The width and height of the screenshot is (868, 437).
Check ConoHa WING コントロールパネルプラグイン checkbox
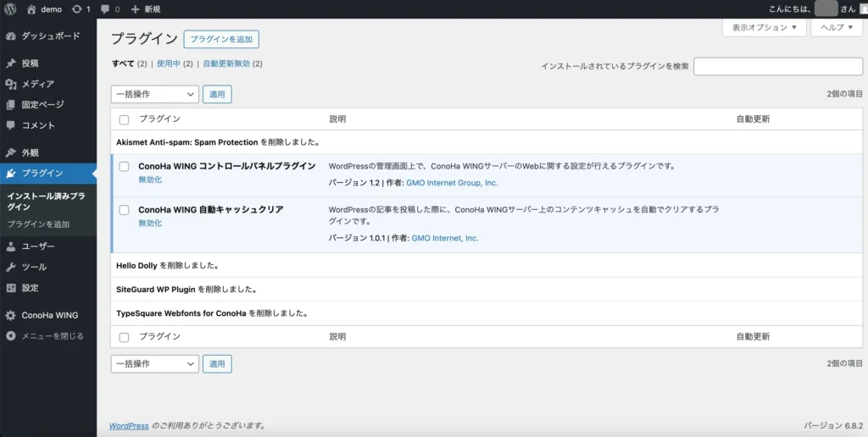[x=124, y=167]
